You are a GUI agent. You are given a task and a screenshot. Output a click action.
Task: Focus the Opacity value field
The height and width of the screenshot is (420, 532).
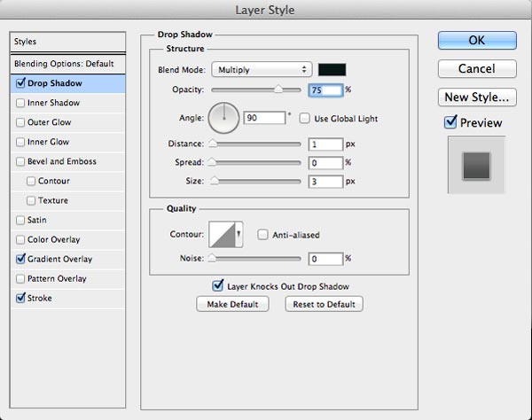(x=325, y=90)
